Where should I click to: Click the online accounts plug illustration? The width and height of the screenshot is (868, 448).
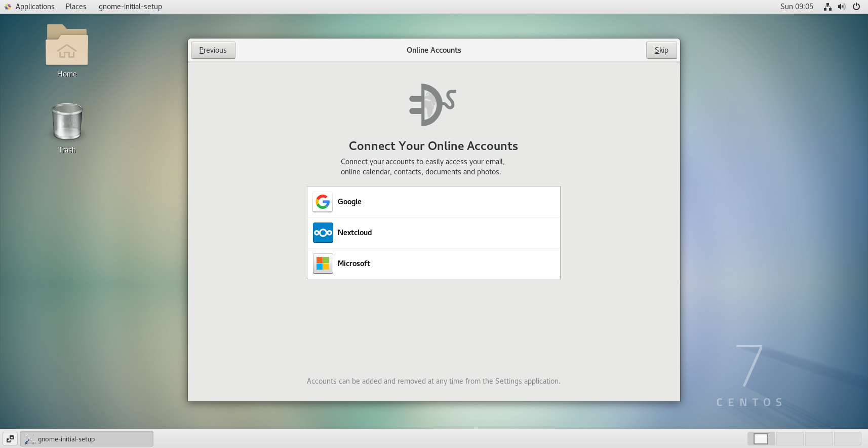click(433, 105)
